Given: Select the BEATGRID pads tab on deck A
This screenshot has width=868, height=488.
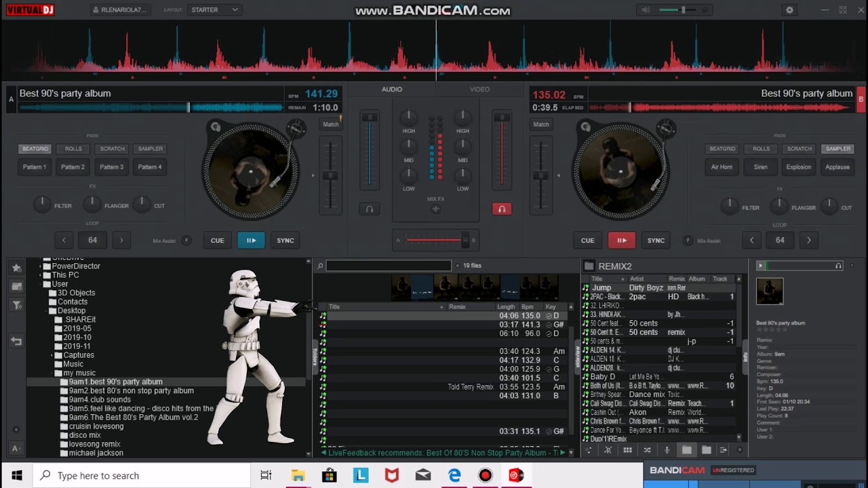Looking at the screenshot, I should [x=35, y=149].
